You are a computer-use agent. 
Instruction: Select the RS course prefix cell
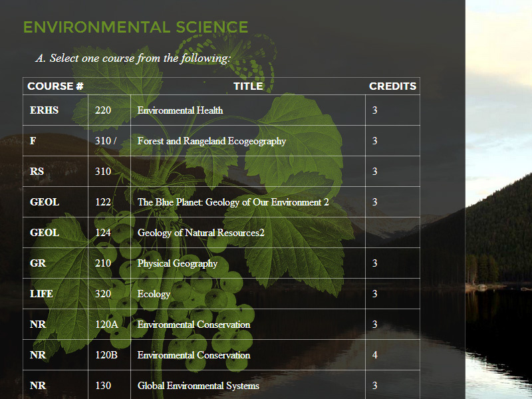point(37,172)
